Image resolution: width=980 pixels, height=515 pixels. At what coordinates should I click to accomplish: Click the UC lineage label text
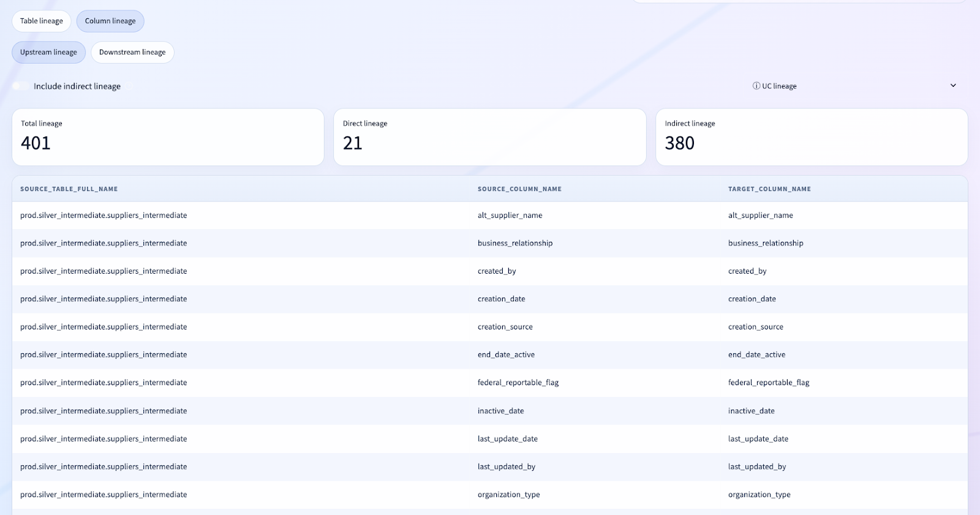click(x=779, y=86)
